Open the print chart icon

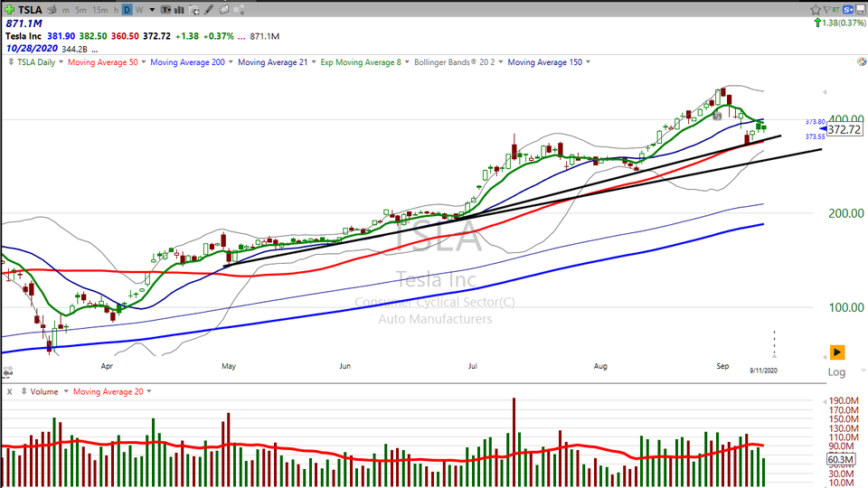[52, 10]
